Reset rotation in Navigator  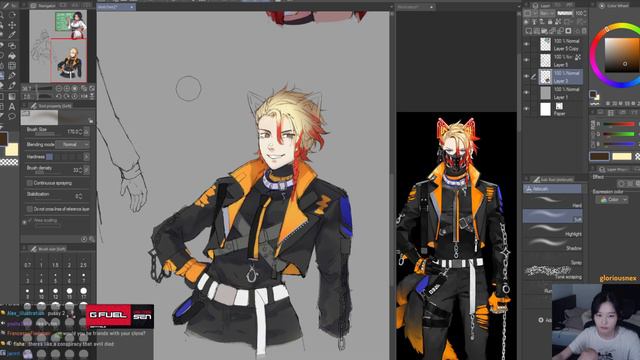click(x=75, y=96)
